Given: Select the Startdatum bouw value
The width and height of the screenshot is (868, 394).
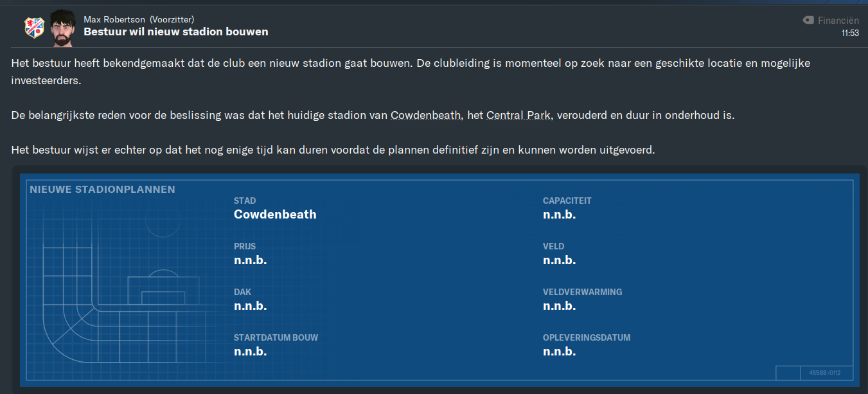Looking at the screenshot, I should tap(250, 352).
